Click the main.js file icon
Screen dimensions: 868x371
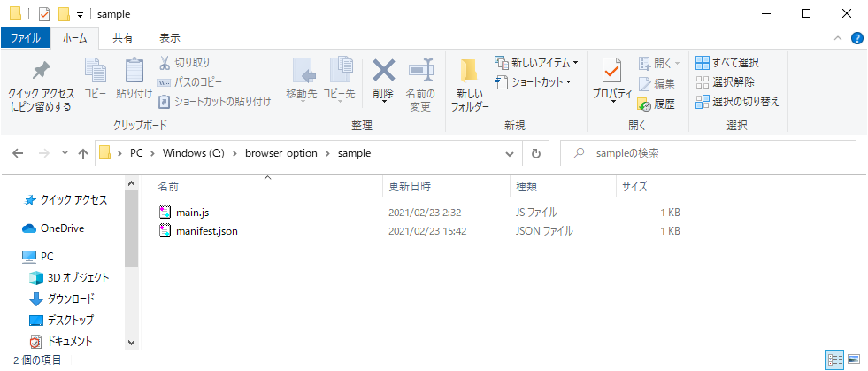(x=165, y=213)
